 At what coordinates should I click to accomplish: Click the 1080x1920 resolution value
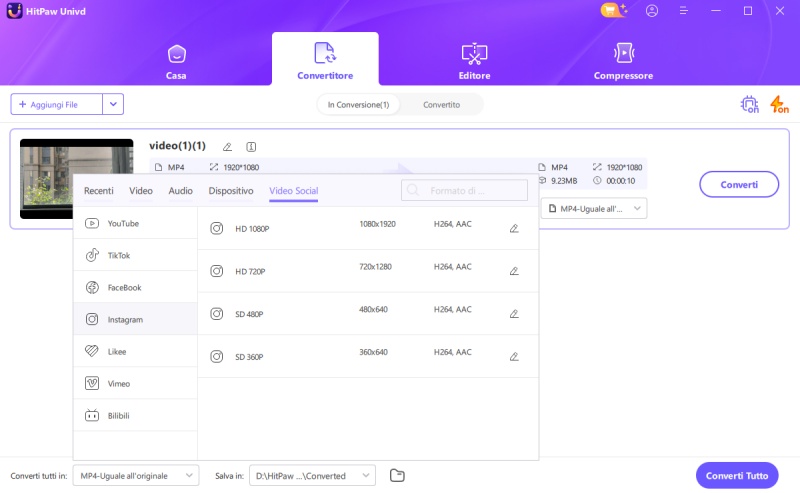coord(377,224)
